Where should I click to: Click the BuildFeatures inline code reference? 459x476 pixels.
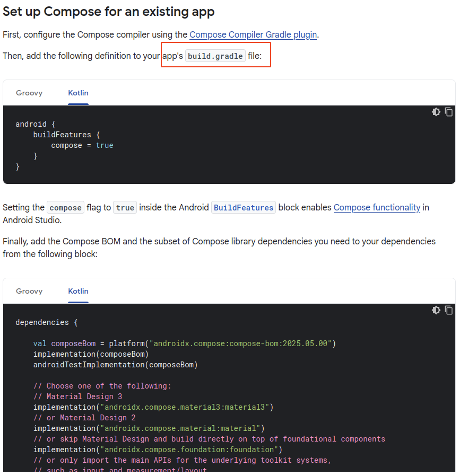pos(243,207)
